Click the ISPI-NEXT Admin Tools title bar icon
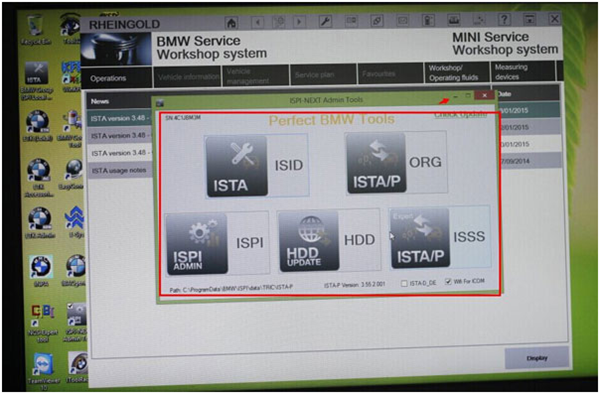 [x=160, y=103]
